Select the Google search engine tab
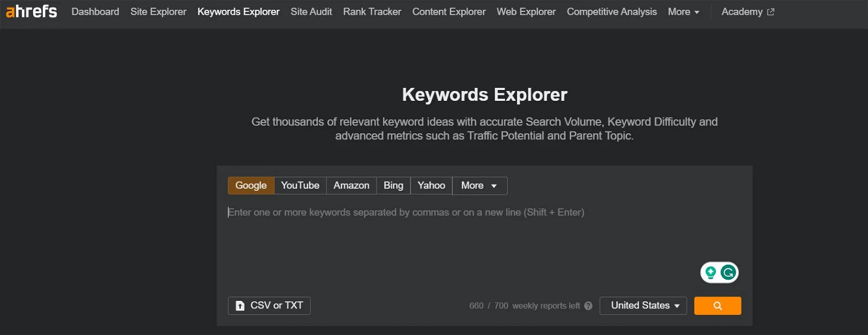Screen dimensions: 868x335 tap(251, 185)
